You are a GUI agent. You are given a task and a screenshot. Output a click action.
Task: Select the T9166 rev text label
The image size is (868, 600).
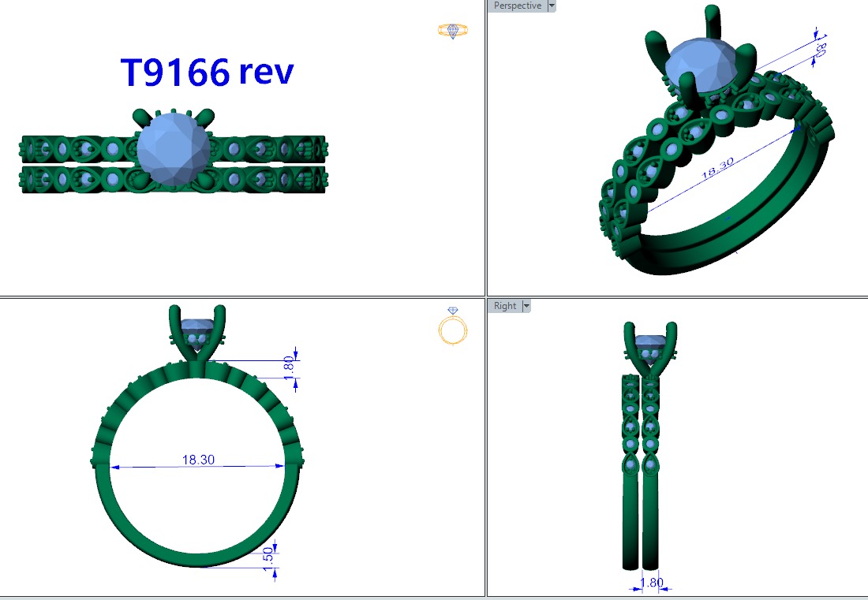tap(207, 72)
